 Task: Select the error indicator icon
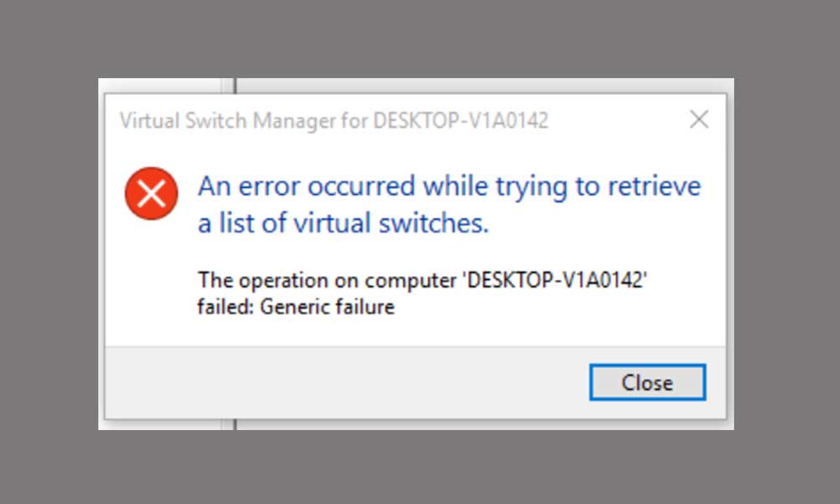(x=151, y=193)
